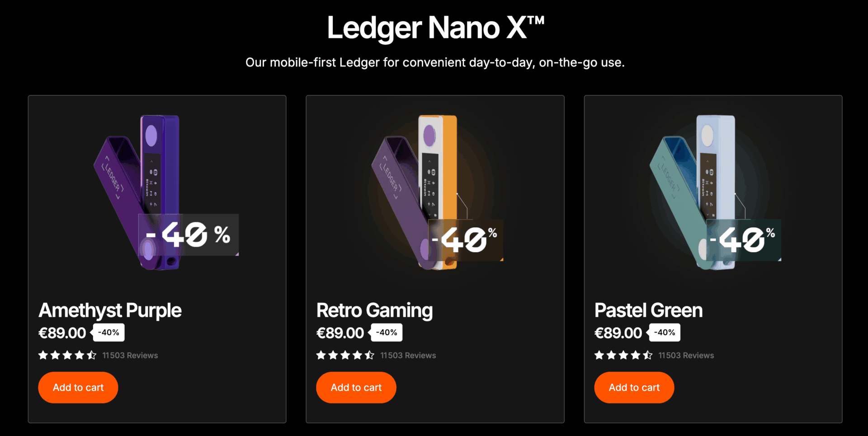Click the large -40% banner on Retro Gaming
Image resolution: width=868 pixels, height=436 pixels.
[x=466, y=240]
